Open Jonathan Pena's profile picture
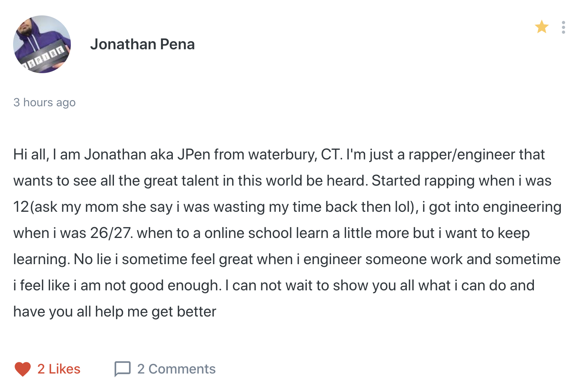 (42, 44)
